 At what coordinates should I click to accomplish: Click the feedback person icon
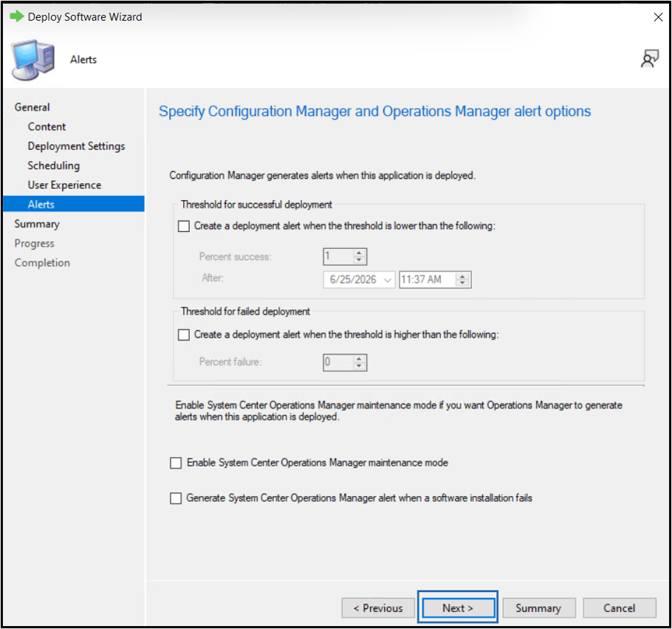point(650,59)
